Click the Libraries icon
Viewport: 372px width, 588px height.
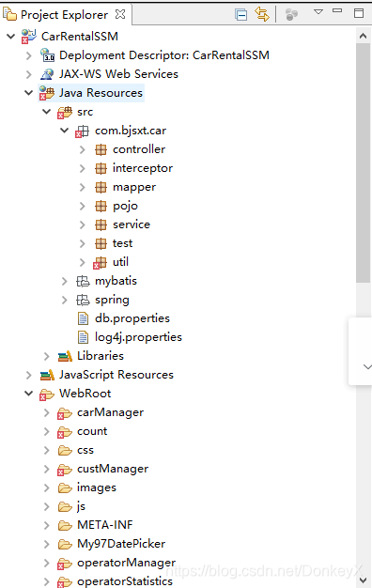(x=65, y=356)
